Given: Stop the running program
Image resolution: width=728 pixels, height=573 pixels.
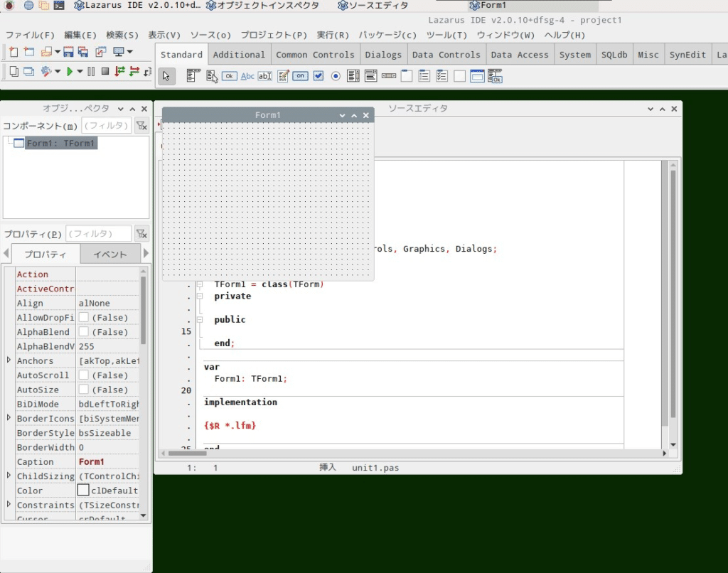Looking at the screenshot, I should [x=105, y=72].
